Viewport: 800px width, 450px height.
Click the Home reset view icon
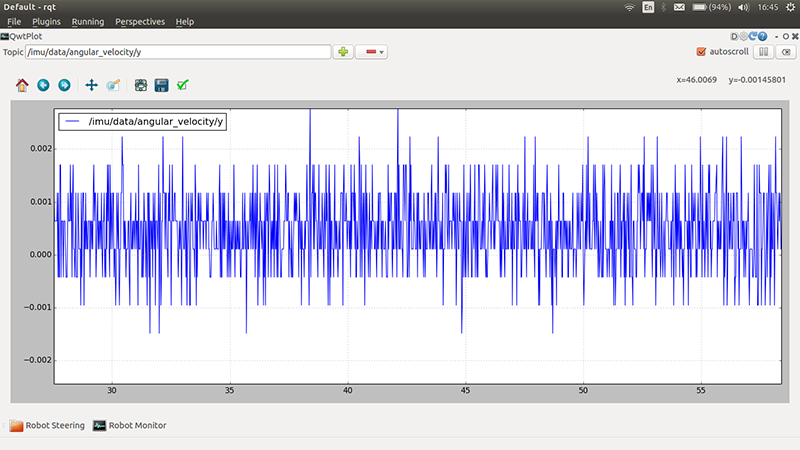(x=21, y=85)
